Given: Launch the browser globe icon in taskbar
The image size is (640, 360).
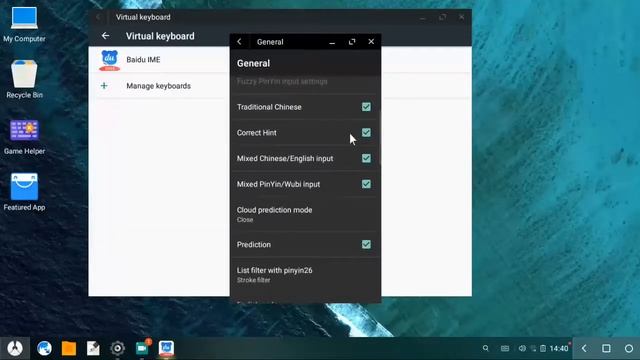Looking at the screenshot, I should click(44, 348).
